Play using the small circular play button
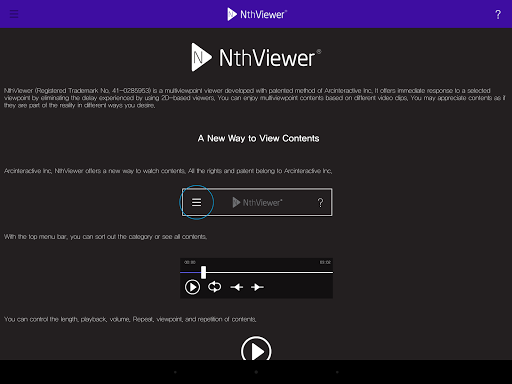Screen dimensions: 512x384 click(192, 287)
